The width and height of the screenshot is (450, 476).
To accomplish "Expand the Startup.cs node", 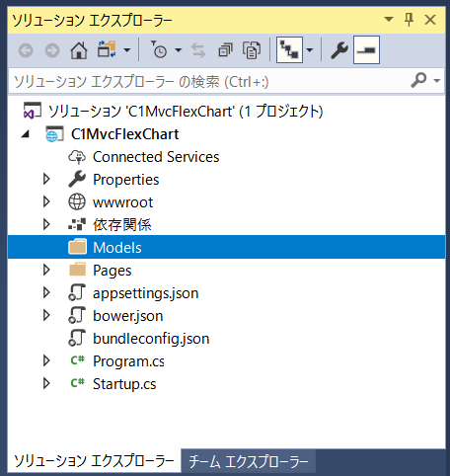I will (46, 383).
